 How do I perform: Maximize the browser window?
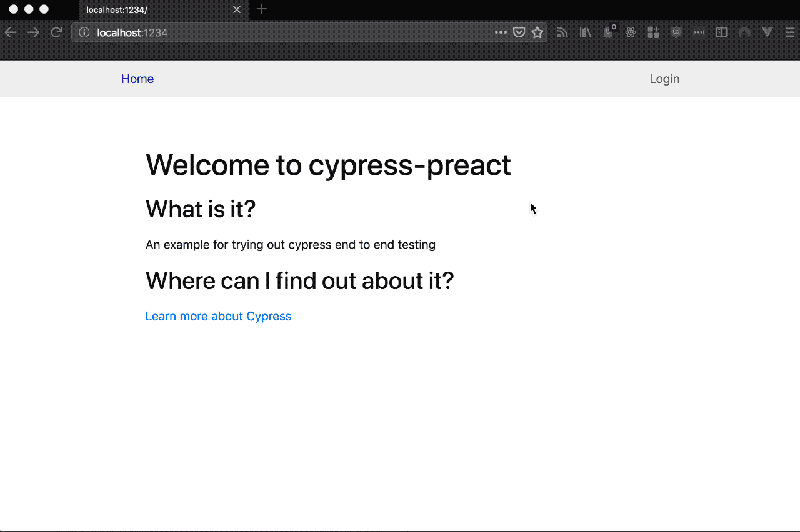tap(44, 9)
